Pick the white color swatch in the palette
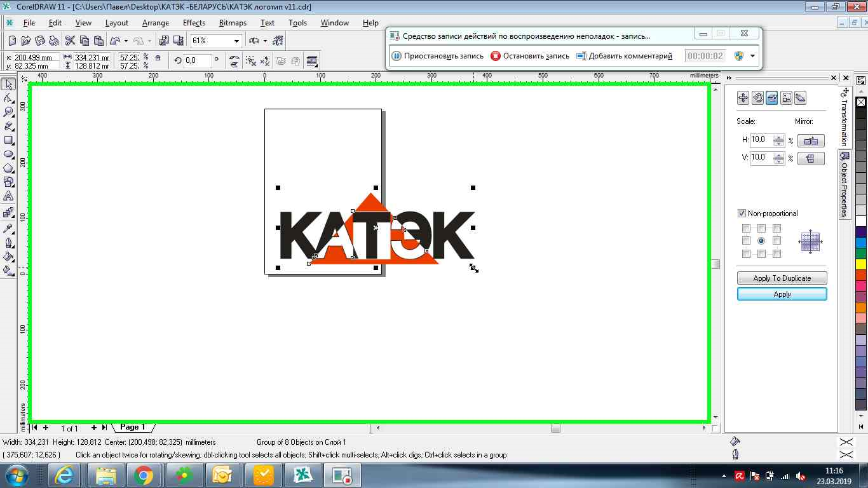Viewport: 868px width, 488px height. pyautogui.click(x=861, y=220)
